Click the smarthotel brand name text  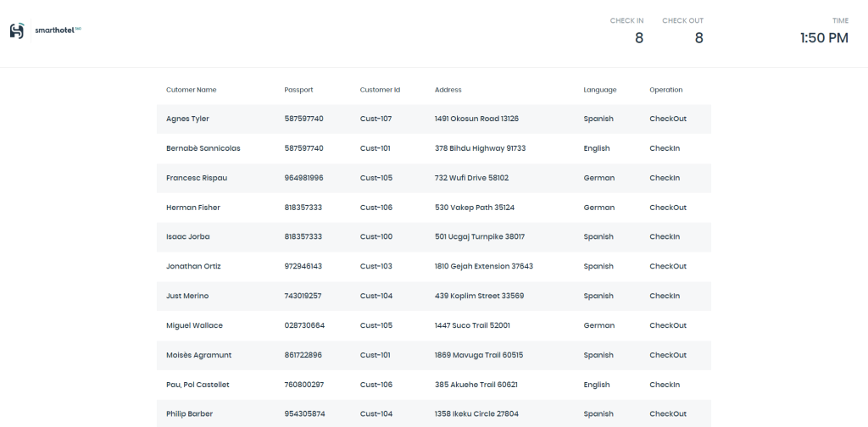click(x=58, y=30)
